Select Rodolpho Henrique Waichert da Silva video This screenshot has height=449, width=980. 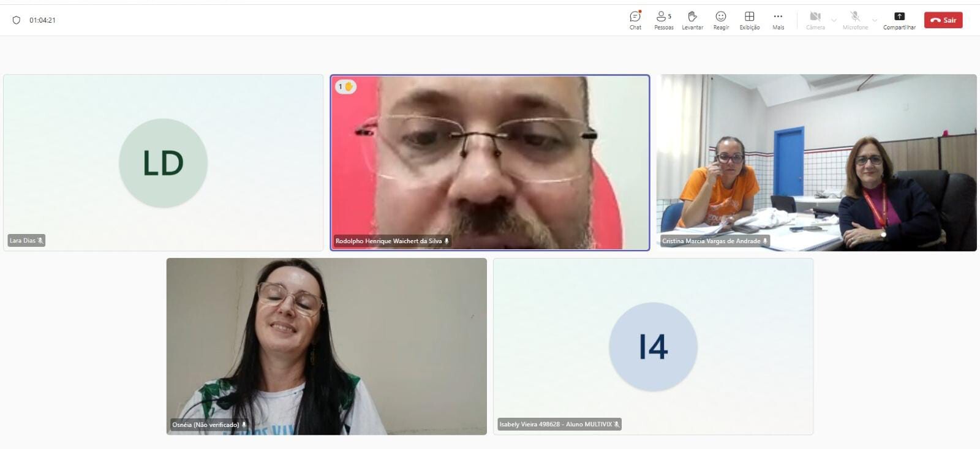tap(490, 162)
